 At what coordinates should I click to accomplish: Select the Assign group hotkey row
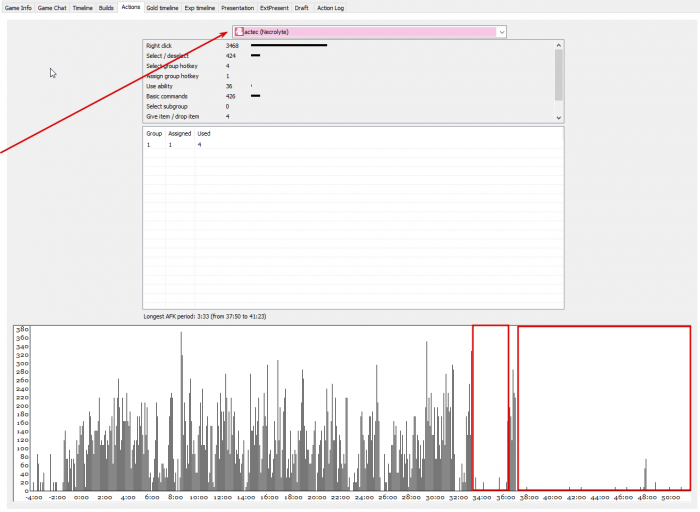click(348, 76)
